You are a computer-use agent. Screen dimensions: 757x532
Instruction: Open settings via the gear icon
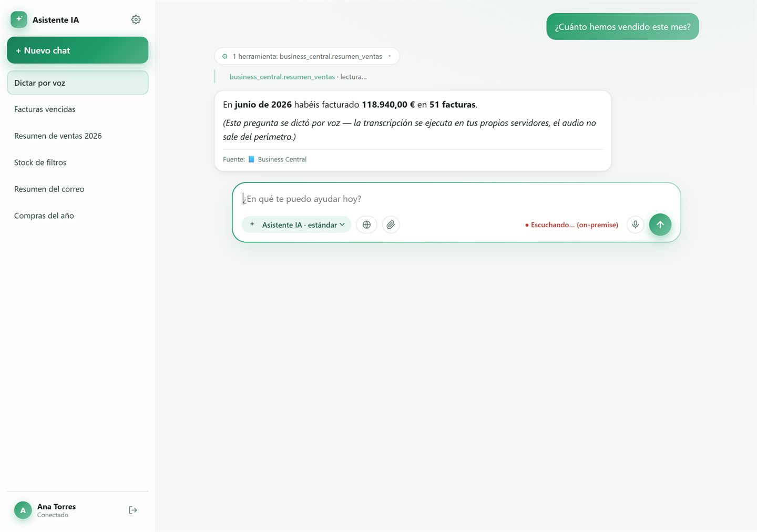pyautogui.click(x=136, y=19)
